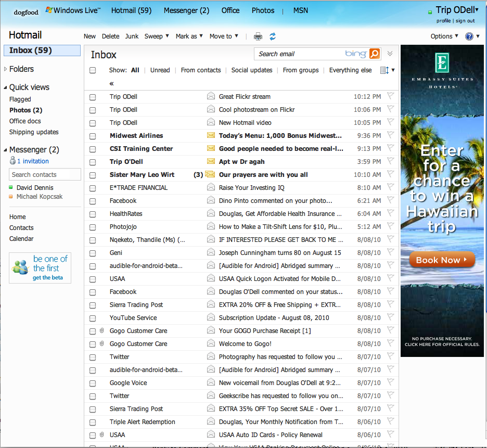Open the Inbox (59) folder
487x448 pixels.
coord(42,50)
